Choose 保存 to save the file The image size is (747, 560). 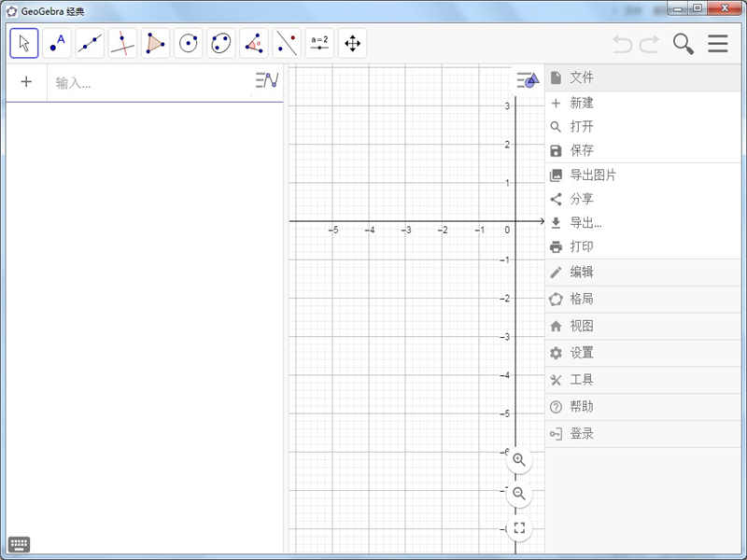pyautogui.click(x=643, y=150)
